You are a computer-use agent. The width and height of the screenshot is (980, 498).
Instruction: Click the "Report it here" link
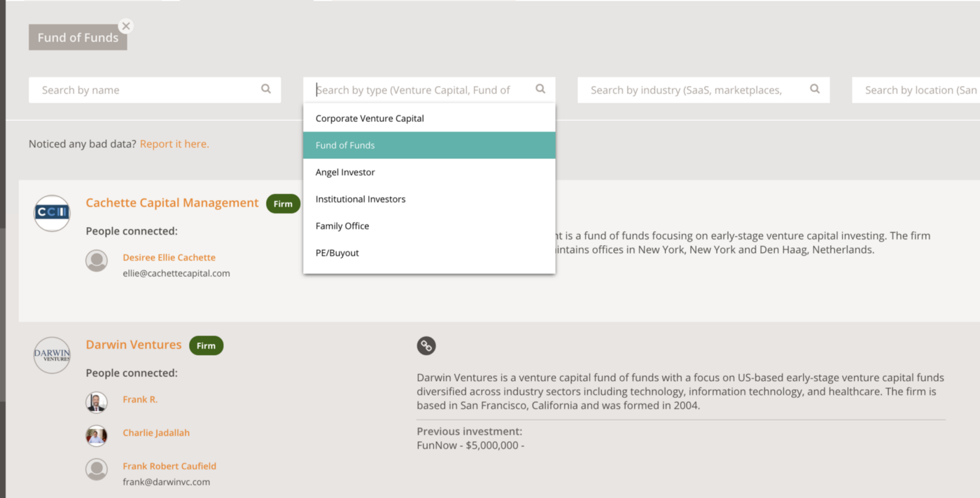(174, 143)
